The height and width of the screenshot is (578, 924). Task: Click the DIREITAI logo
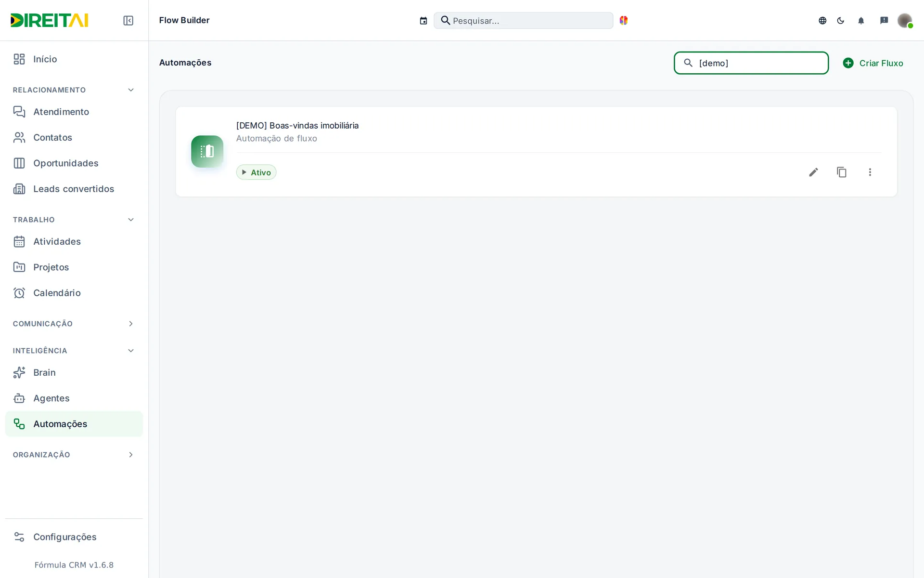[x=50, y=20]
